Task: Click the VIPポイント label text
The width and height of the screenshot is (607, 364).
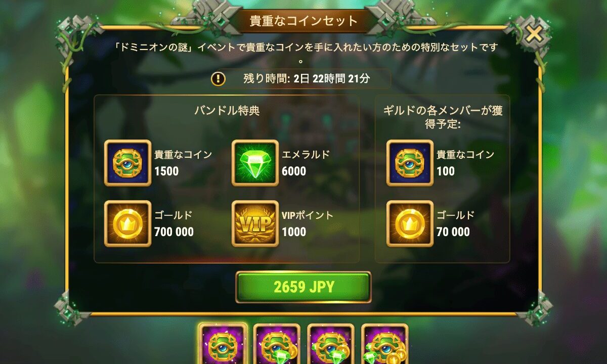Action: [308, 215]
